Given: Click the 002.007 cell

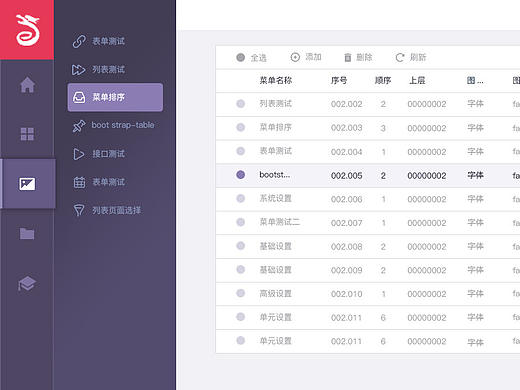Looking at the screenshot, I should pyautogui.click(x=347, y=223).
